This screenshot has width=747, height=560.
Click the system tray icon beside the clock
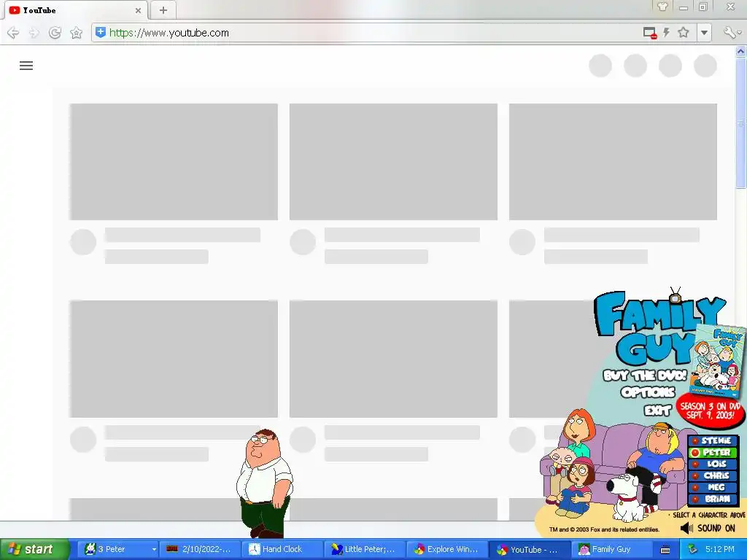[693, 550]
